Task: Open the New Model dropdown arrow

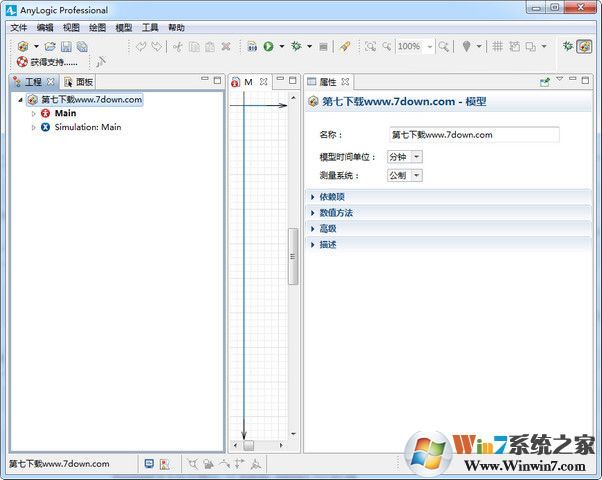Action: click(36, 46)
